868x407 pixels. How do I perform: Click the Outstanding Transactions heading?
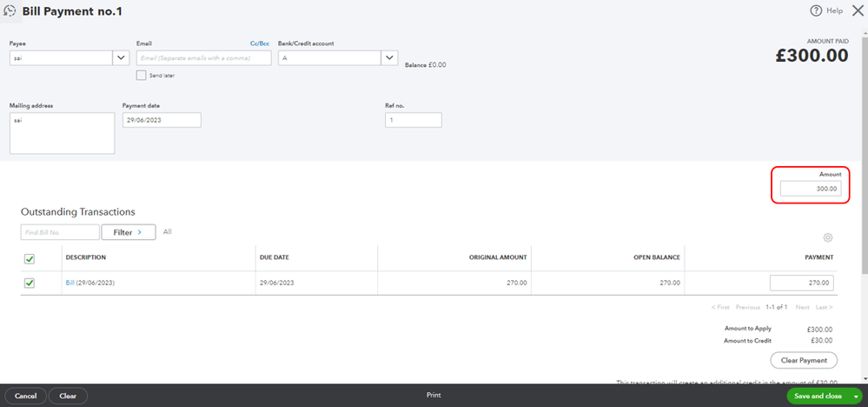click(x=78, y=211)
